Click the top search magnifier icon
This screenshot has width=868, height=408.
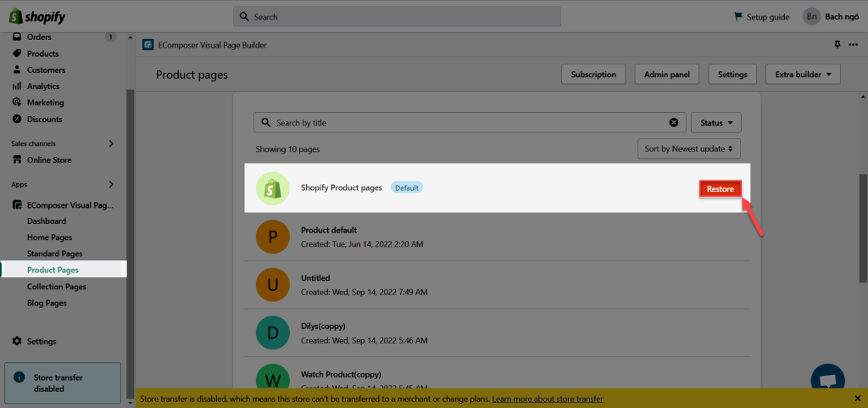click(x=244, y=17)
